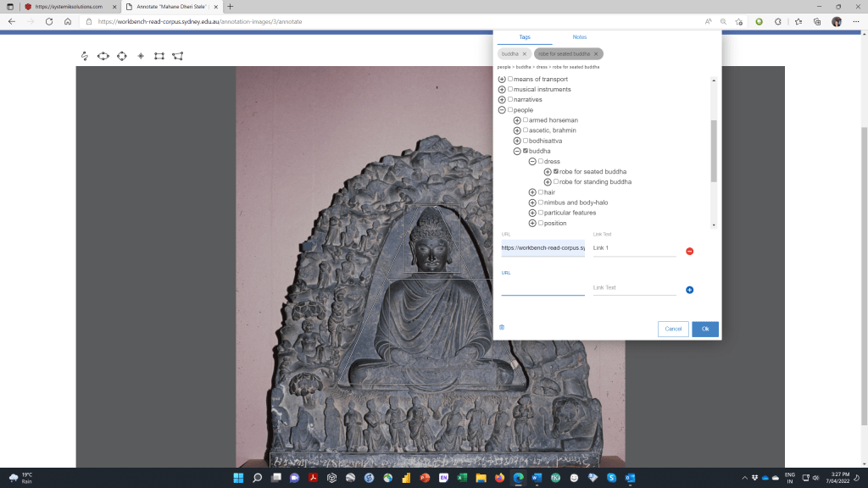
Task: Switch to the Notes tab
Action: 580,36
